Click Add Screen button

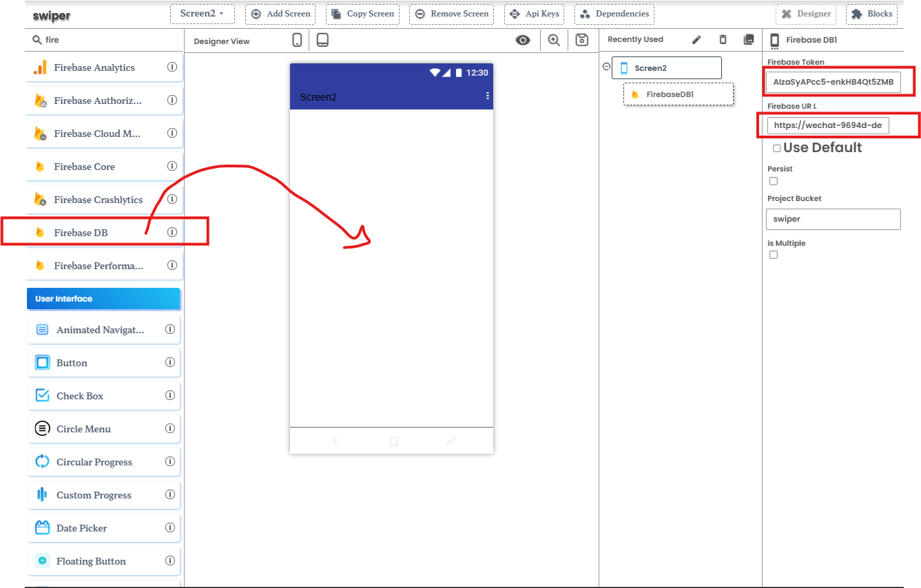pyautogui.click(x=280, y=14)
